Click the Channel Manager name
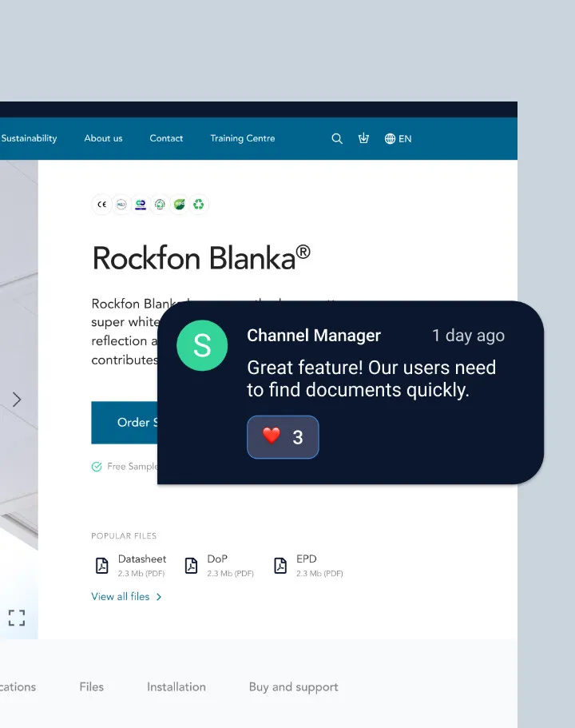The width and height of the screenshot is (575, 728). (x=314, y=335)
